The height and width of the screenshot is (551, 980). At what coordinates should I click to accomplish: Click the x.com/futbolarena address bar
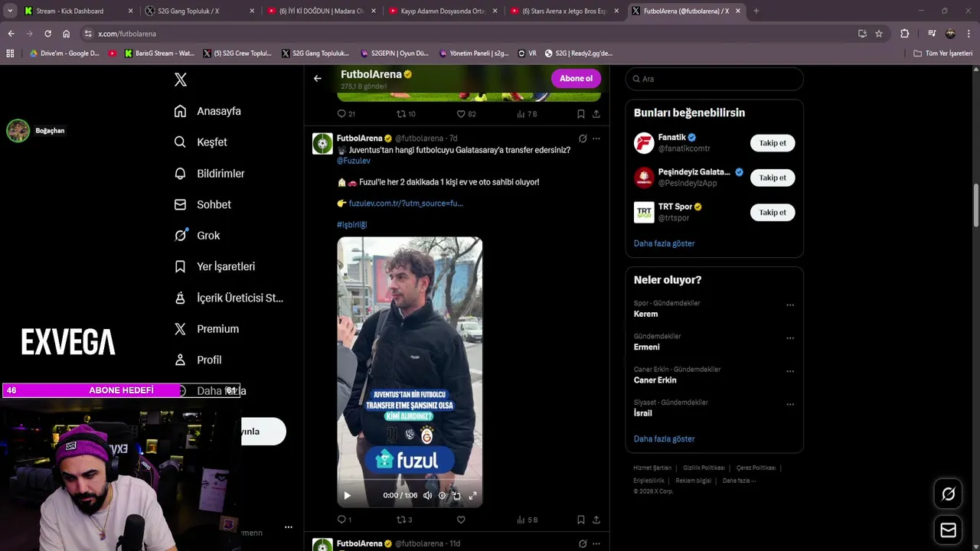[x=467, y=34]
